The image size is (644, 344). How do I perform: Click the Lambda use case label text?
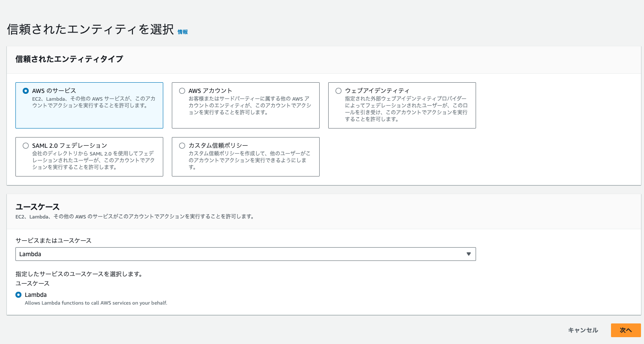click(36, 294)
